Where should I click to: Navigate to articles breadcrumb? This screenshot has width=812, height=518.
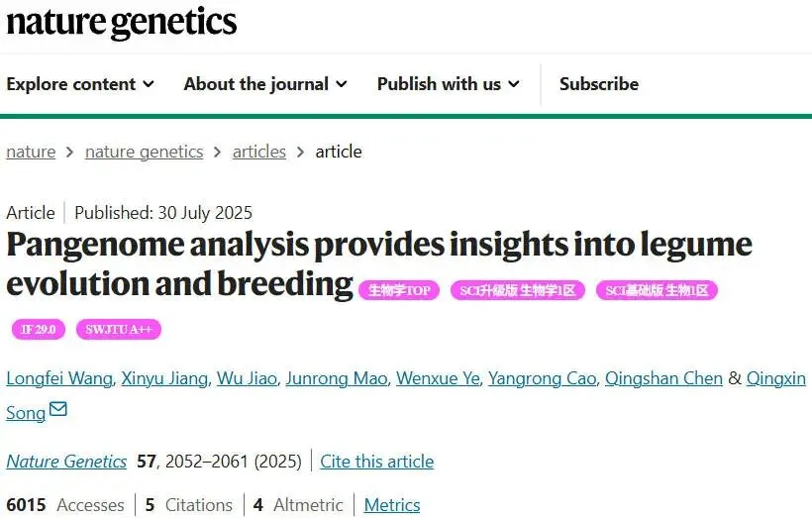(258, 152)
